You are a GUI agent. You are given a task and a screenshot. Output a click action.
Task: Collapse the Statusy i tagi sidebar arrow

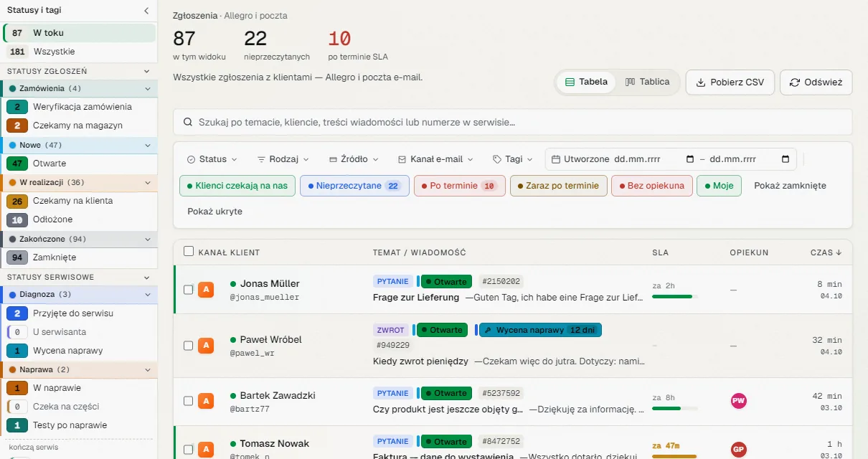146,11
